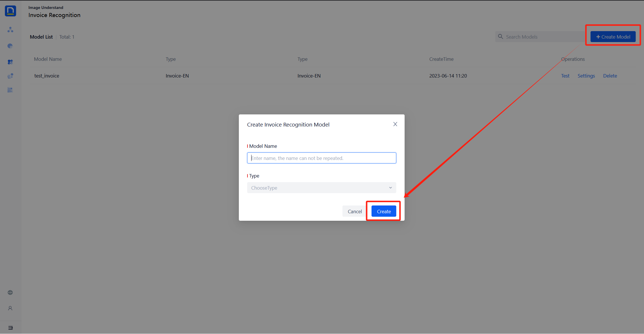Open the bubbles sidebar icon
The image size is (644, 334).
coord(10,76)
